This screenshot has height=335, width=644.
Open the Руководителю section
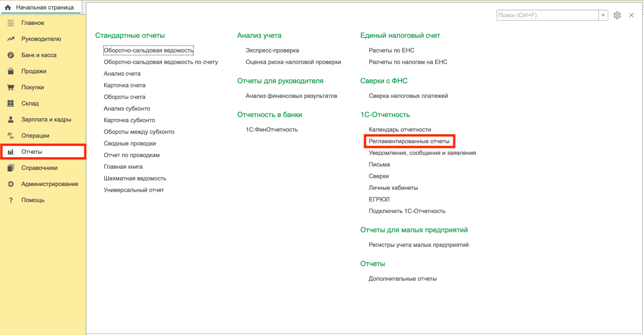tap(41, 39)
